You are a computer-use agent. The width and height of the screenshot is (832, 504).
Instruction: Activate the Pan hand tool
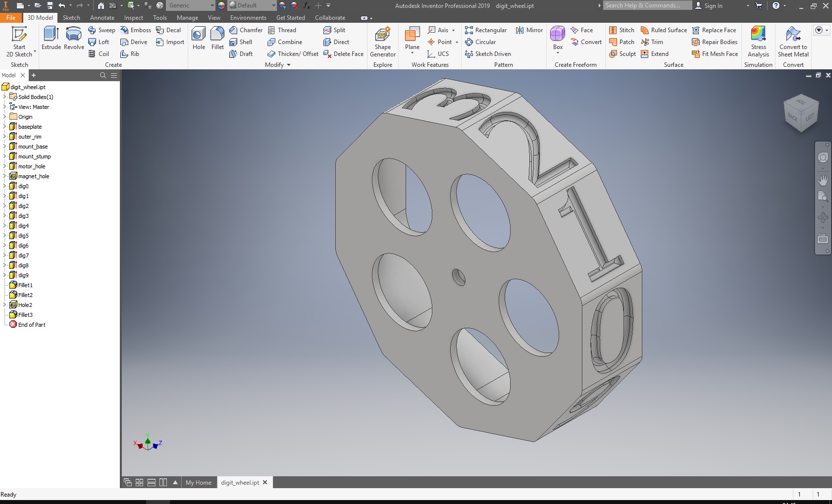click(x=823, y=180)
